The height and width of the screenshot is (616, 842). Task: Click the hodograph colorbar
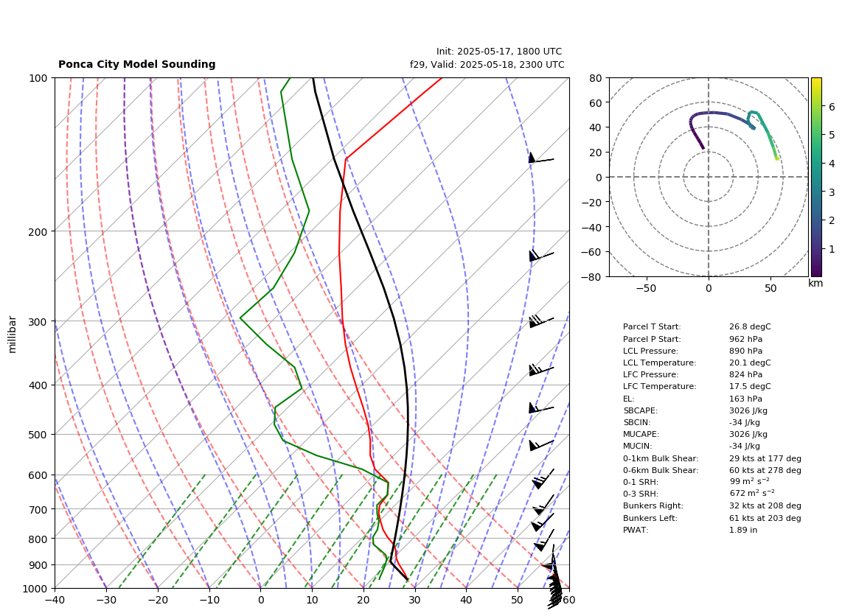[816, 177]
